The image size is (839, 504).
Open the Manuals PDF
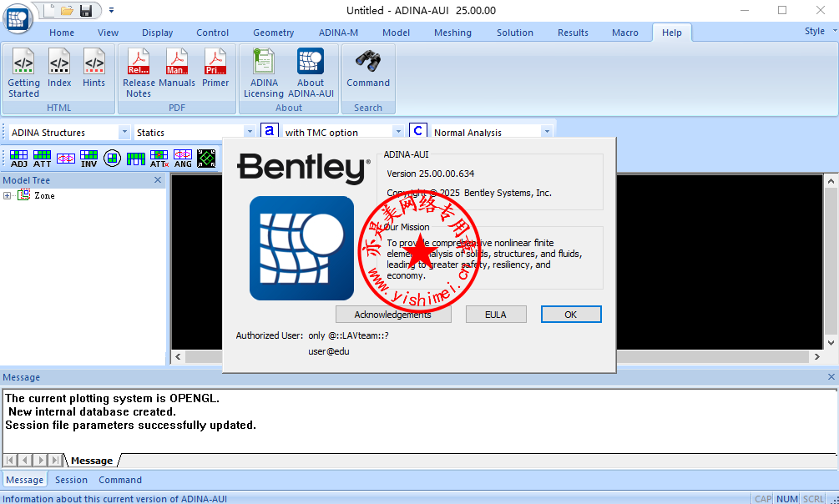[177, 68]
